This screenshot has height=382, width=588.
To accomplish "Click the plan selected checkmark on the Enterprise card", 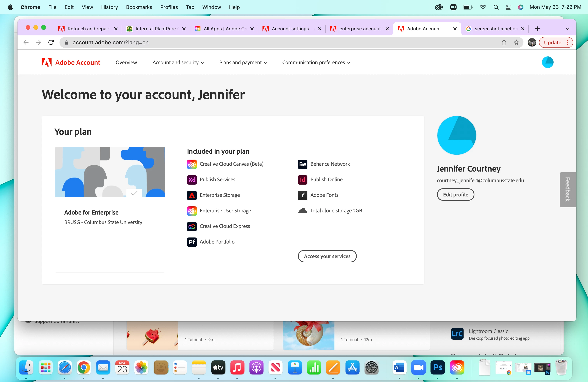I will point(134,193).
